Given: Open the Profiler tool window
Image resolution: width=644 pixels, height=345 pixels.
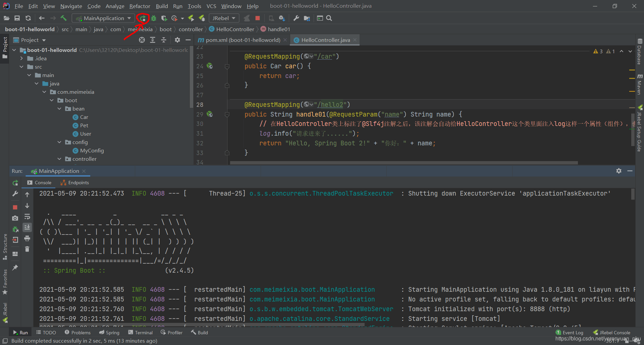Looking at the screenshot, I should pos(172,332).
